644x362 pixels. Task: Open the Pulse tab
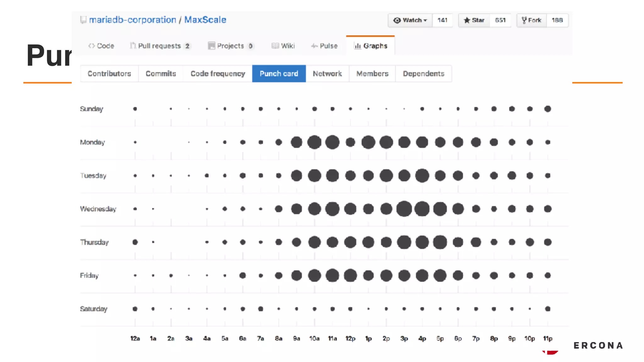pyautogui.click(x=324, y=46)
